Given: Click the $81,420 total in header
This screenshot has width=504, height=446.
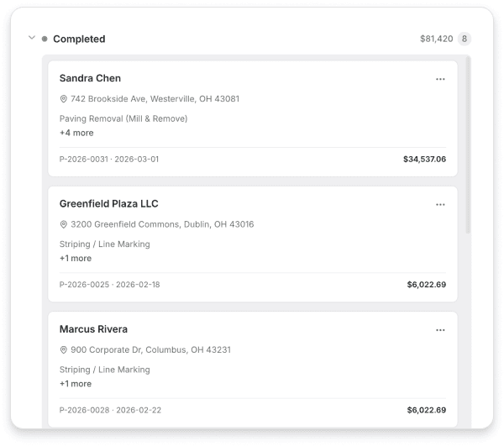Looking at the screenshot, I should pyautogui.click(x=437, y=39).
